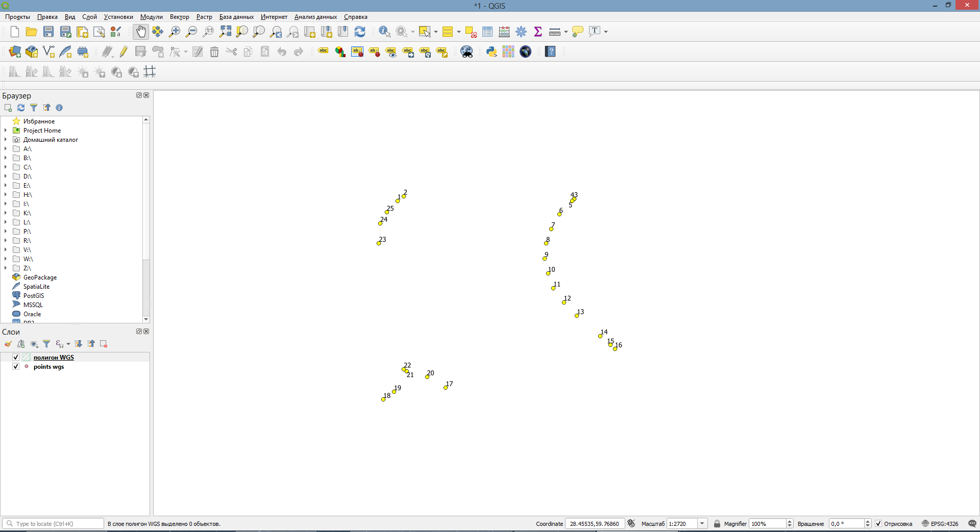Viewport: 980px width, 532px height.
Task: Click the Zoom In magnifier tool
Action: coord(175,32)
